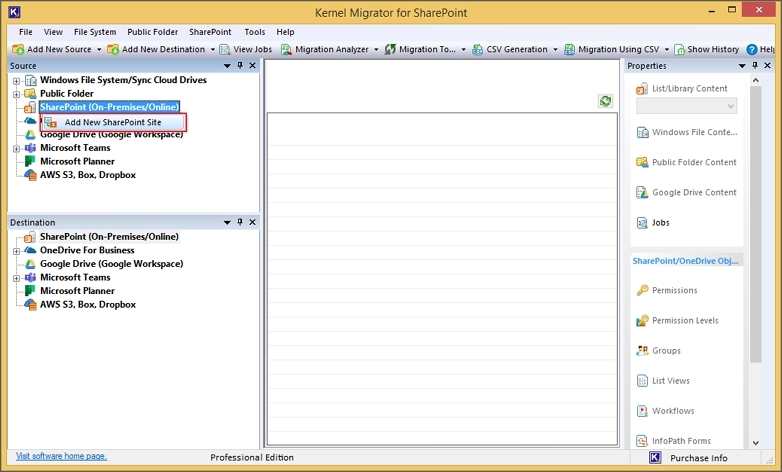The width and height of the screenshot is (782, 472).
Task: Open the Tools menu
Action: (x=254, y=32)
